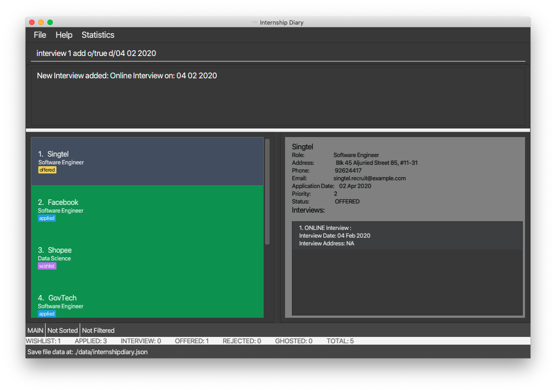Select the Singtel internship card
The width and height of the screenshot is (556, 392).
[147, 161]
